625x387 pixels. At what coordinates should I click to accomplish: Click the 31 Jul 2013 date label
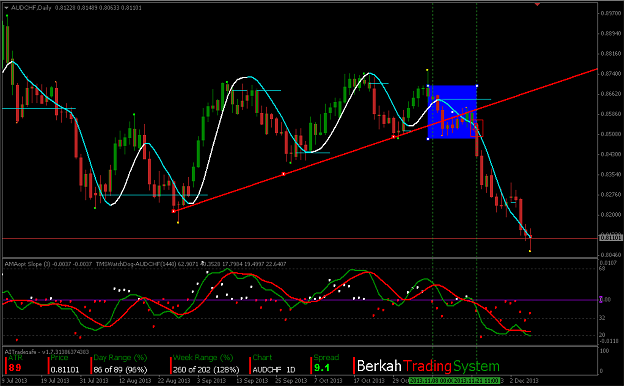[x=94, y=381]
